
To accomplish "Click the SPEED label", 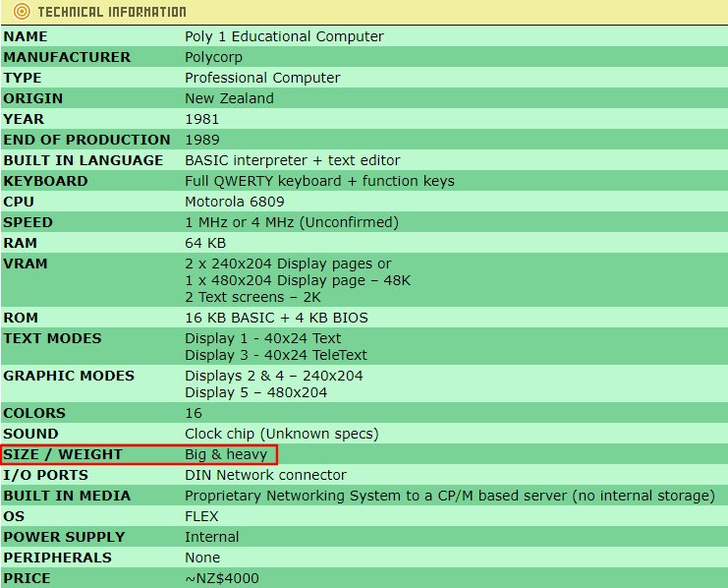I will tap(28, 222).
